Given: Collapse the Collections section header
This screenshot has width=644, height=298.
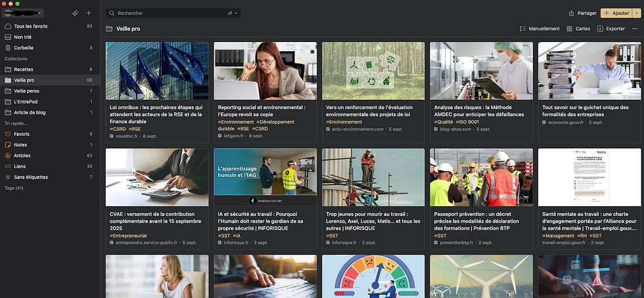Looking at the screenshot, I should pyautogui.click(x=16, y=58).
